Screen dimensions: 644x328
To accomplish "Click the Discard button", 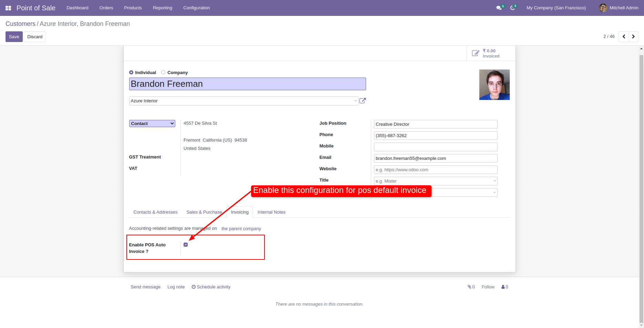I will (35, 37).
